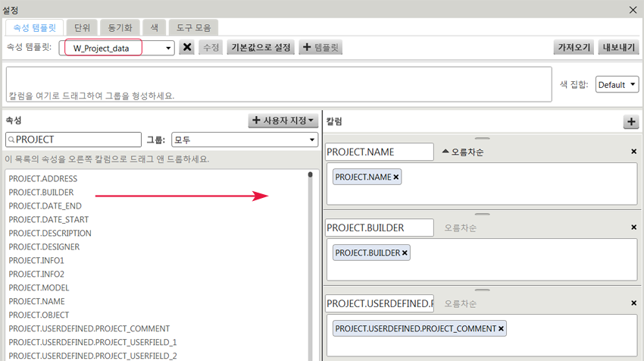The height and width of the screenshot is (361, 644).
Task: Click the plus icon to add a column
Action: pyautogui.click(x=630, y=122)
